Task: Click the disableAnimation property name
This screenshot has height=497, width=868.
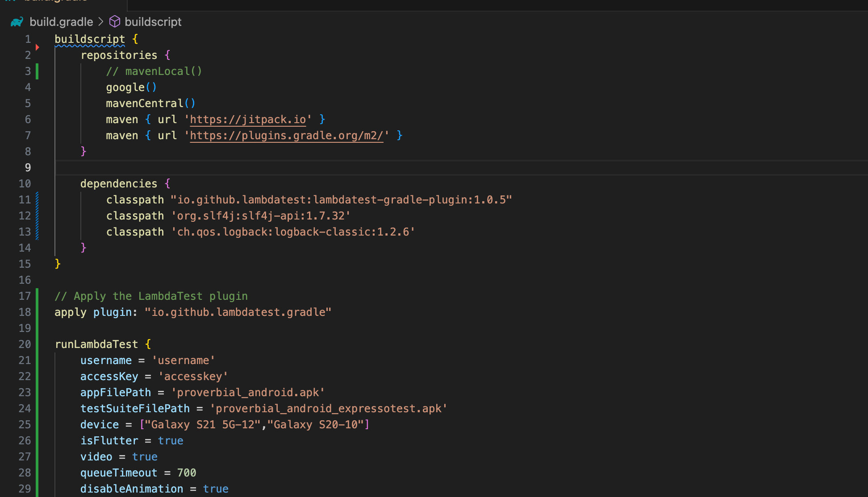Action: 132,489
